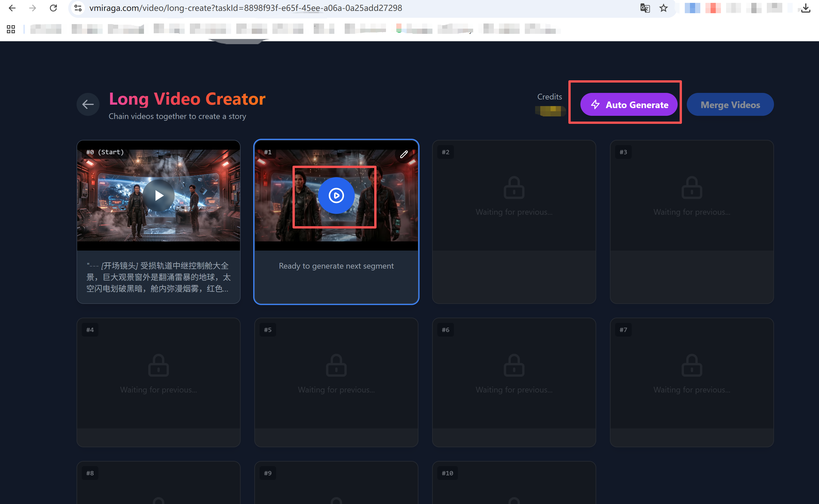Image resolution: width=819 pixels, height=504 pixels.
Task: Click the Credits label
Action: coord(549,97)
